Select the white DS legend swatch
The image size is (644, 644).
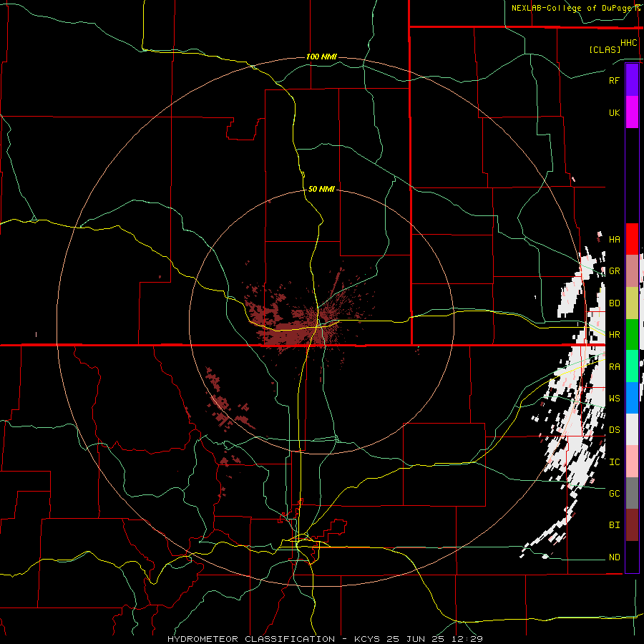click(632, 429)
